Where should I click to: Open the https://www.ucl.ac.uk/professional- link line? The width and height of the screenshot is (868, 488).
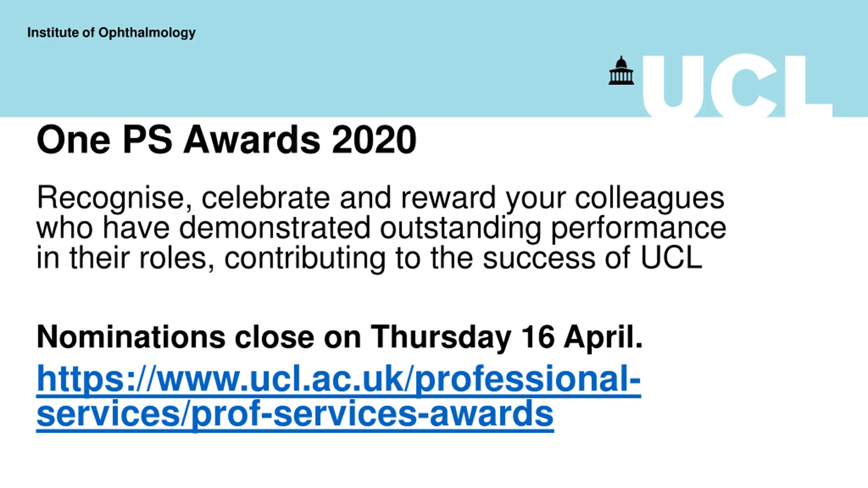pyautogui.click(x=338, y=379)
